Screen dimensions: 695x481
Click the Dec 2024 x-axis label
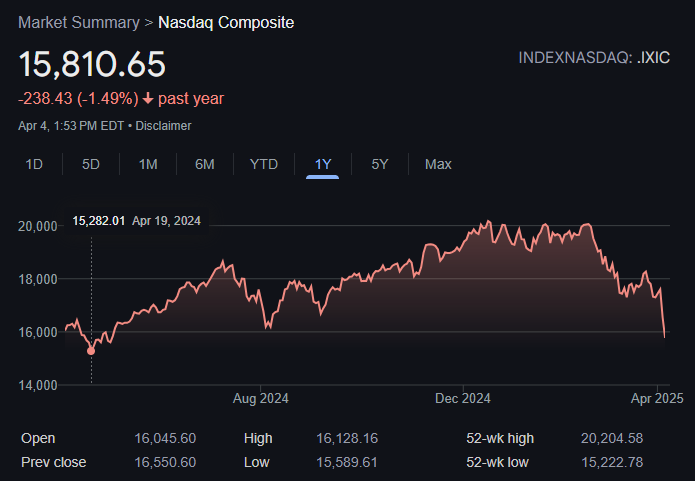[463, 399]
